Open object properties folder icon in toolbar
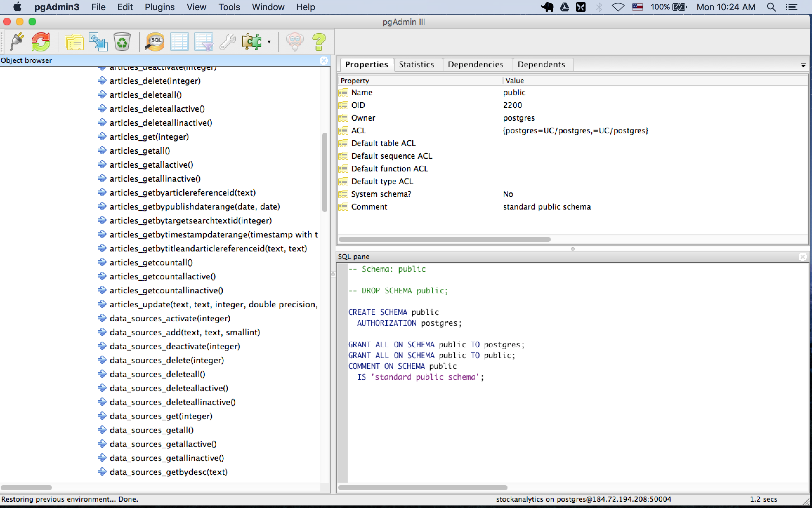Image resolution: width=812 pixels, height=508 pixels. (x=74, y=42)
